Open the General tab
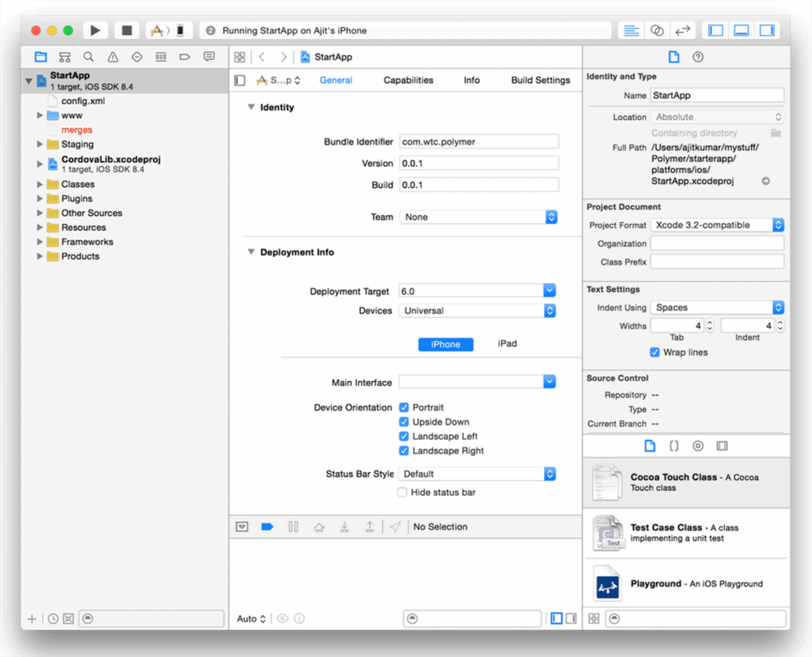 click(x=335, y=80)
